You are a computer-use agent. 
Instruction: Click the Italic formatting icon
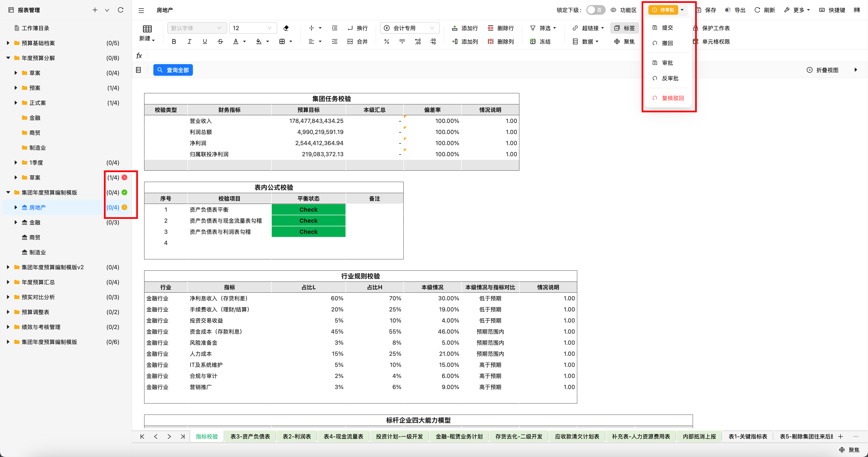tap(189, 41)
